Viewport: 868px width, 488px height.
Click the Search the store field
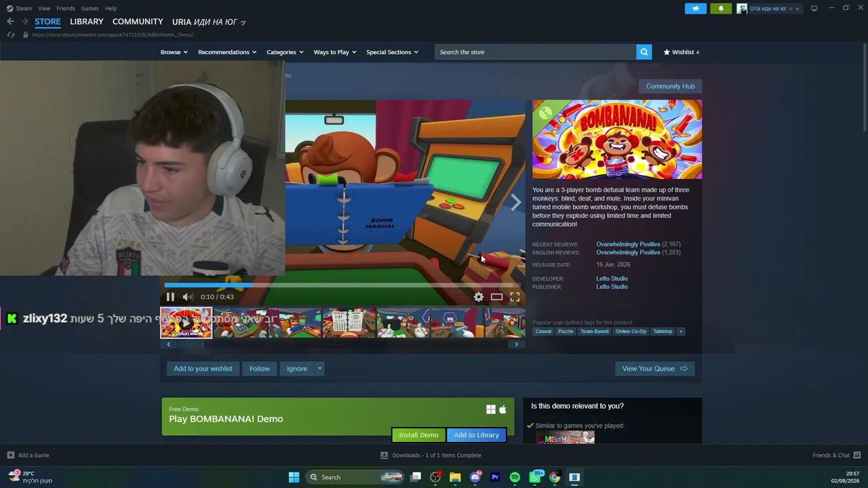point(536,52)
